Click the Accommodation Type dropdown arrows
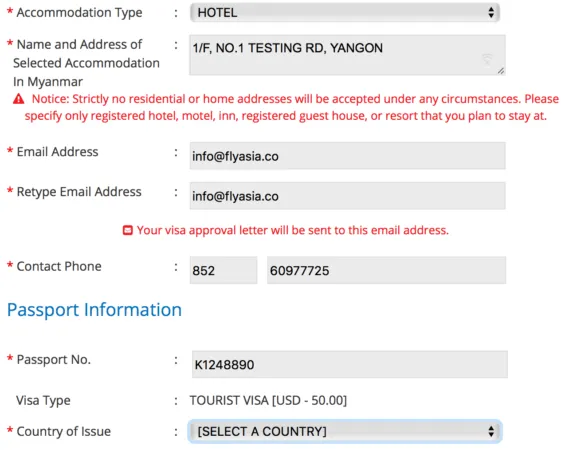Viewport: 573px width, 450px height. (491, 13)
